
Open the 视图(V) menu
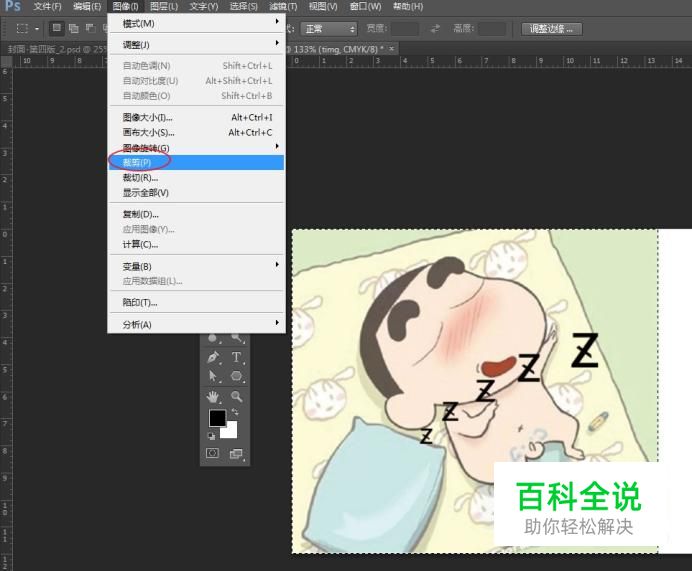[x=323, y=7]
